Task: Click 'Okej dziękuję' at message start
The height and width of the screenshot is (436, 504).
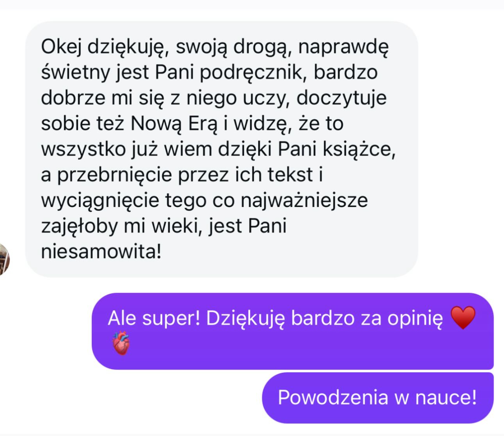Action: (102, 47)
